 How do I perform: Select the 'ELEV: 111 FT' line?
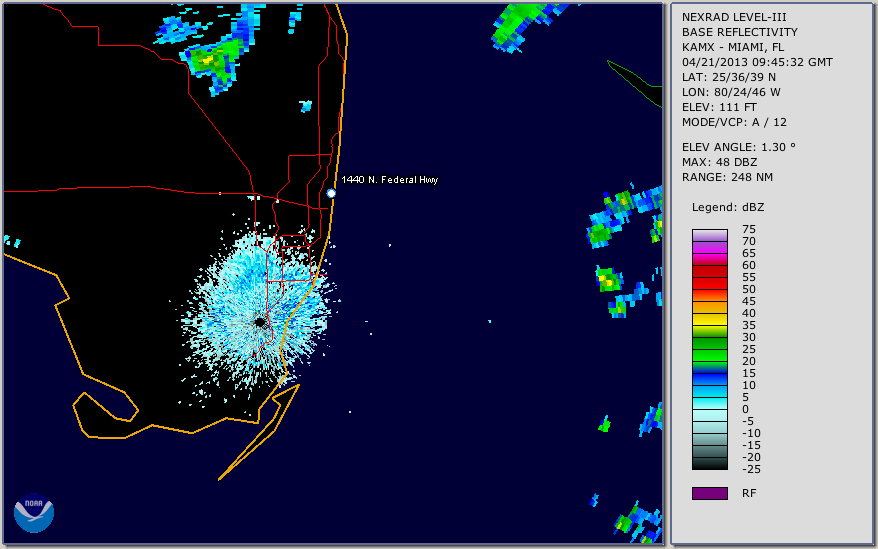click(x=720, y=108)
